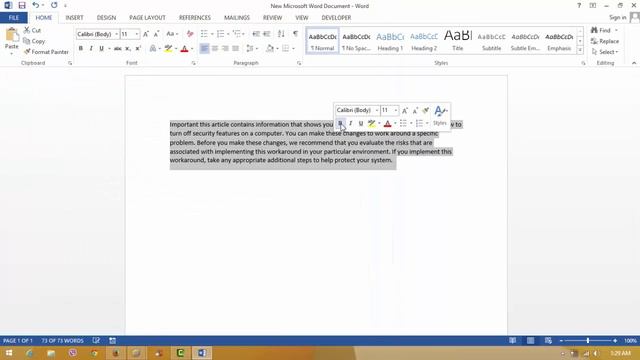Select the Heading 1 style

pos(390,41)
